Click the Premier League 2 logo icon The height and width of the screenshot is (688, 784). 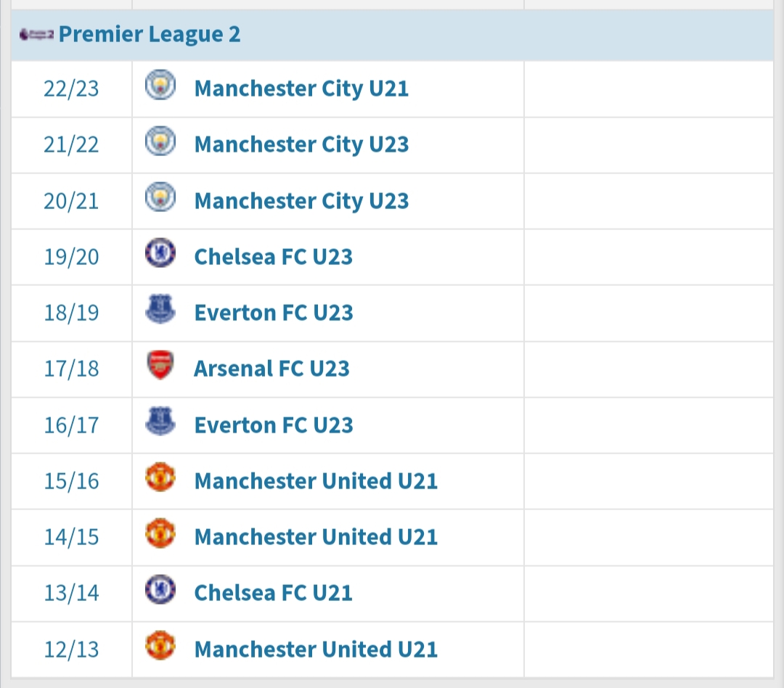(36, 35)
